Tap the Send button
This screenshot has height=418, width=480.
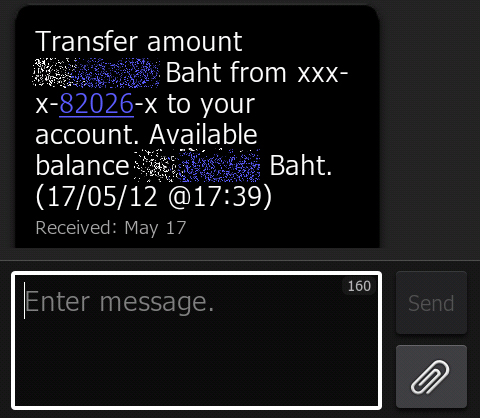point(431,303)
